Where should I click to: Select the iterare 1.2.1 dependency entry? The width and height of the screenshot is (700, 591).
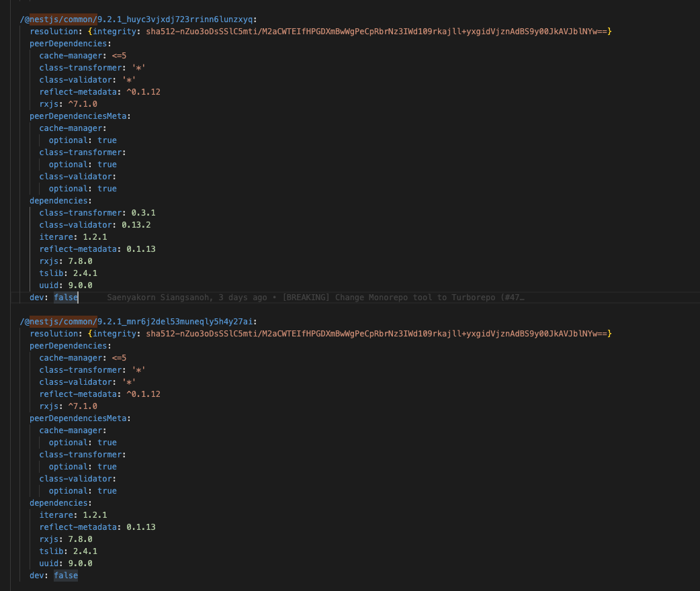point(73,236)
